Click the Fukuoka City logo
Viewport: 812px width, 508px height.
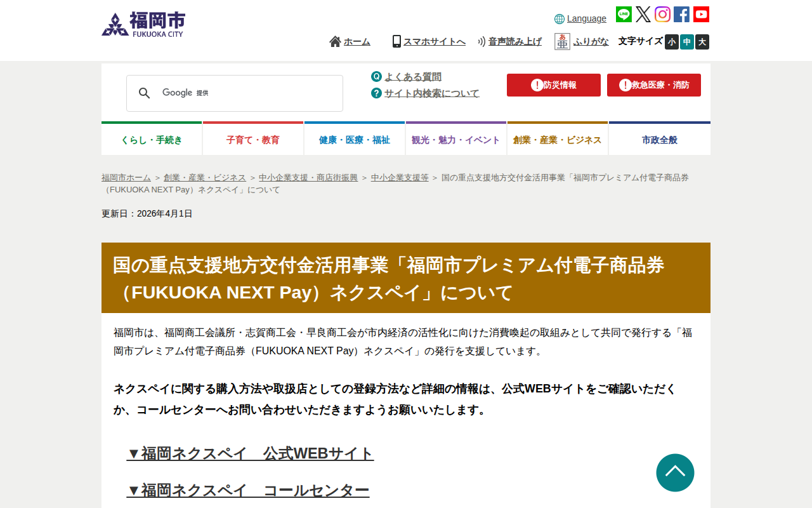[x=143, y=25]
